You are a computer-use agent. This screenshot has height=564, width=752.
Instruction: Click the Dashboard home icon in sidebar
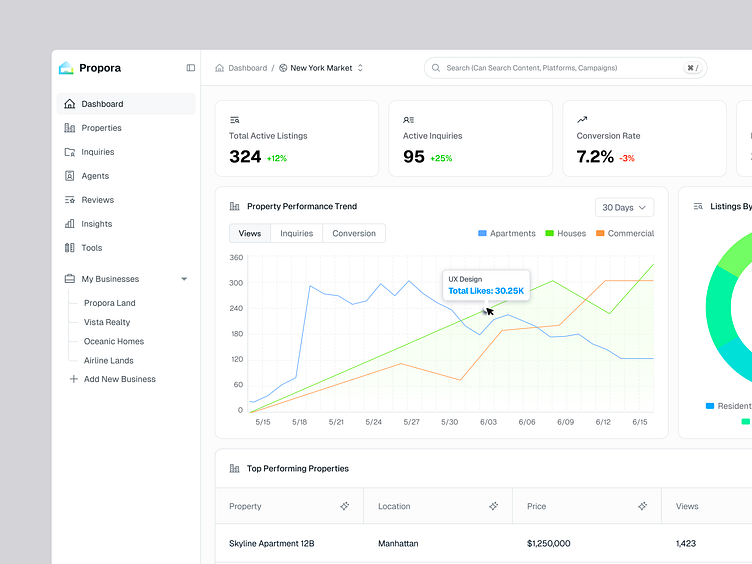point(70,104)
